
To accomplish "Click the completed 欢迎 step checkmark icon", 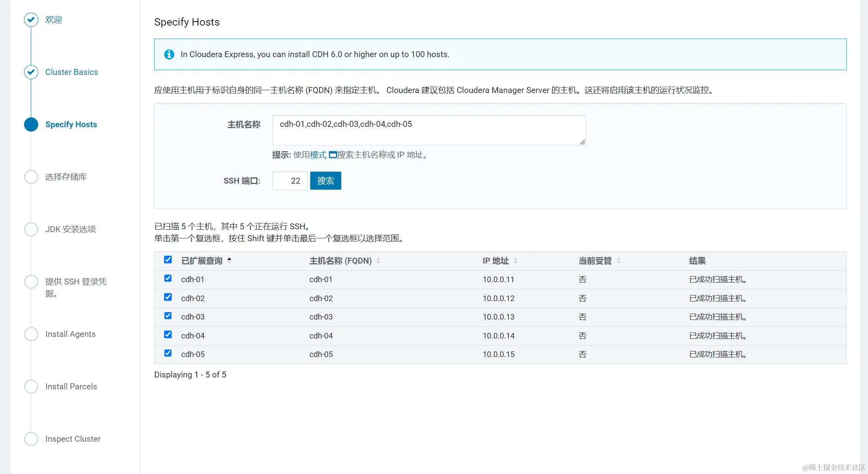I will click(x=31, y=20).
